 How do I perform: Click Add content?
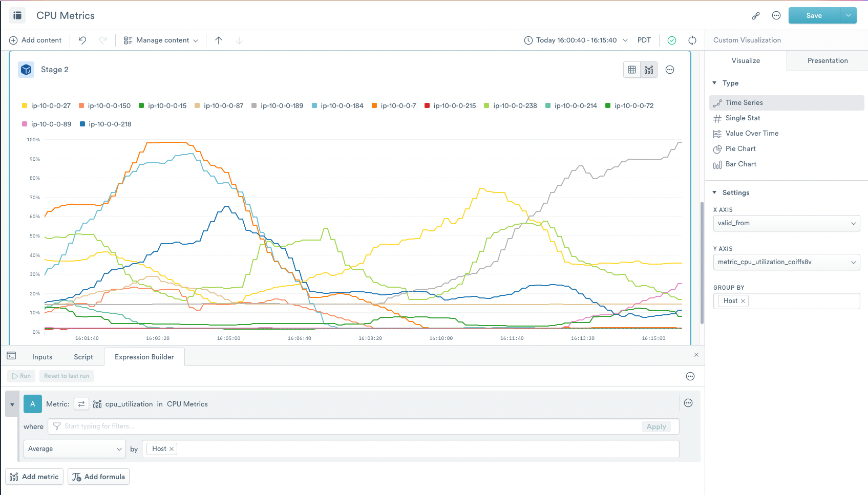click(35, 40)
